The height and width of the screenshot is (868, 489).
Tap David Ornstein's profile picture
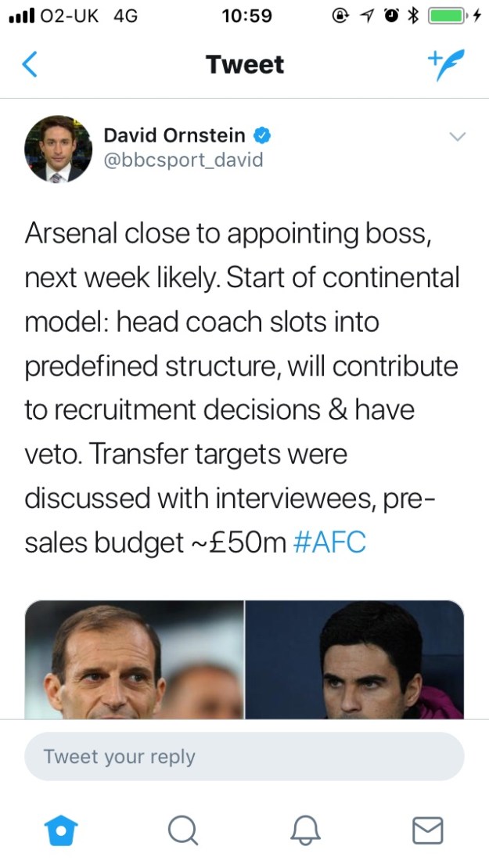point(53,149)
